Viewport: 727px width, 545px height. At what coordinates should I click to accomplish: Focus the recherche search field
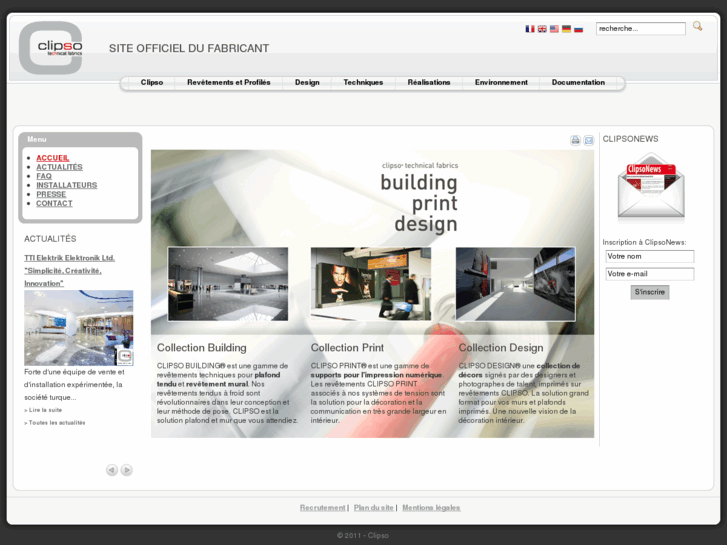click(x=641, y=29)
